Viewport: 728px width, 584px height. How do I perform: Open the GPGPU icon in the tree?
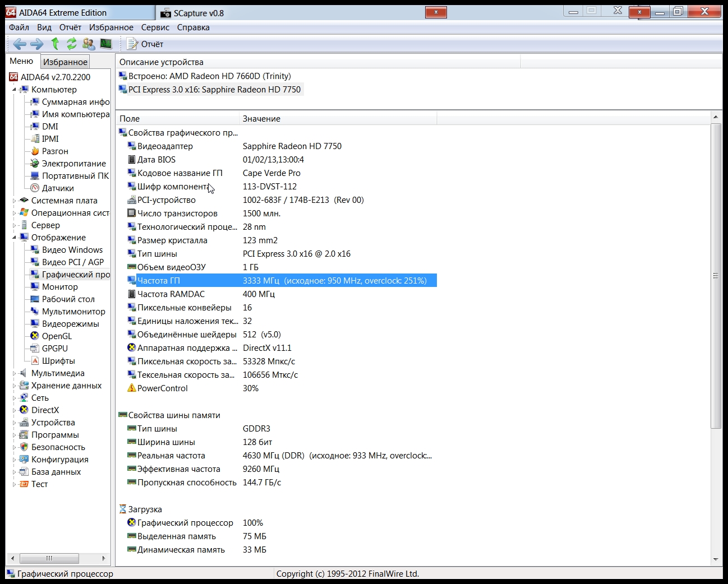35,348
